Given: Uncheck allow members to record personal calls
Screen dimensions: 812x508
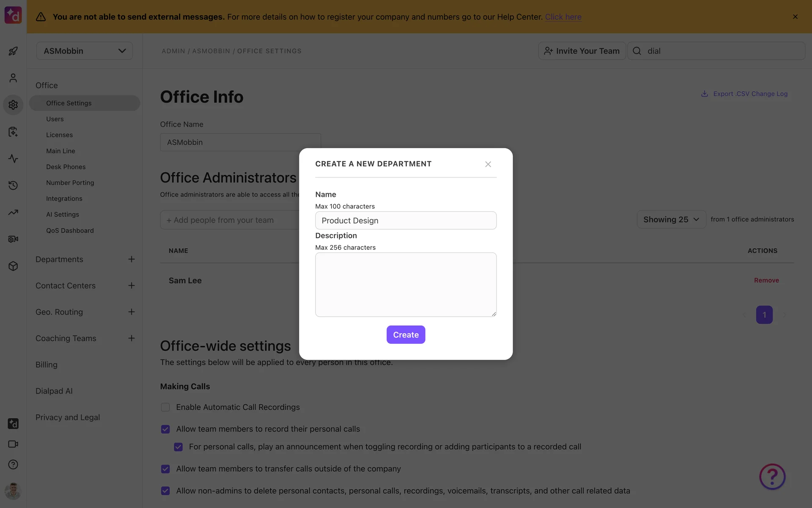Looking at the screenshot, I should point(165,429).
